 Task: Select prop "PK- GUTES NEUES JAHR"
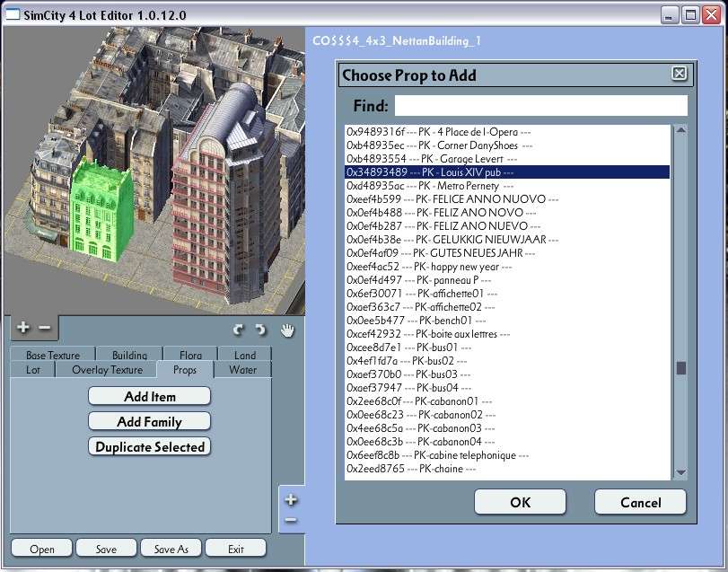[507, 253]
